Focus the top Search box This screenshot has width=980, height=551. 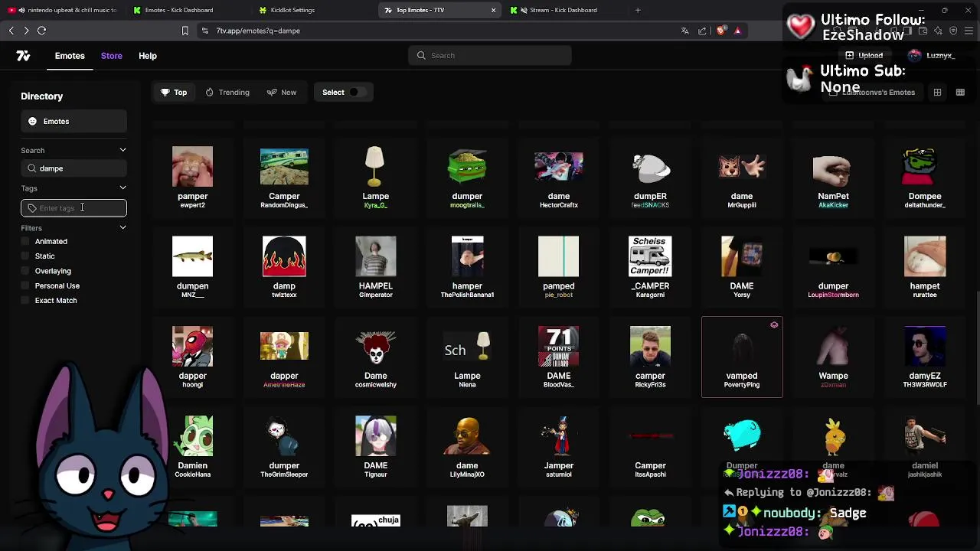(x=490, y=56)
